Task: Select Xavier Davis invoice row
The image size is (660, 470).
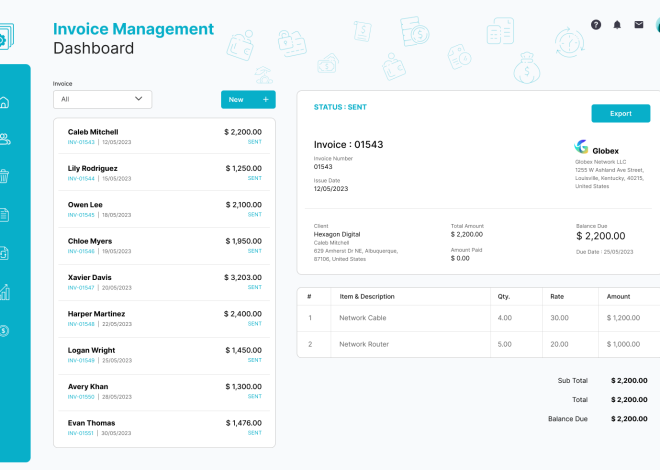Action: tap(165, 282)
